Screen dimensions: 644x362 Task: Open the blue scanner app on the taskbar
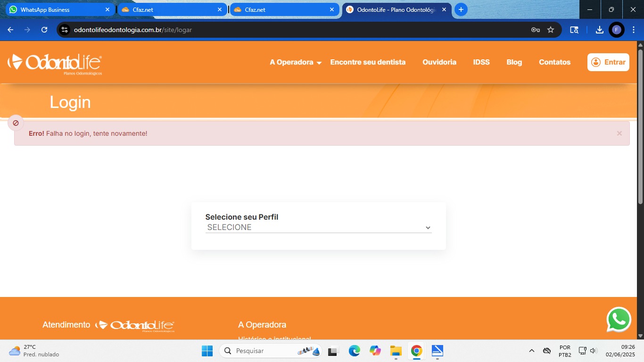[438, 351]
